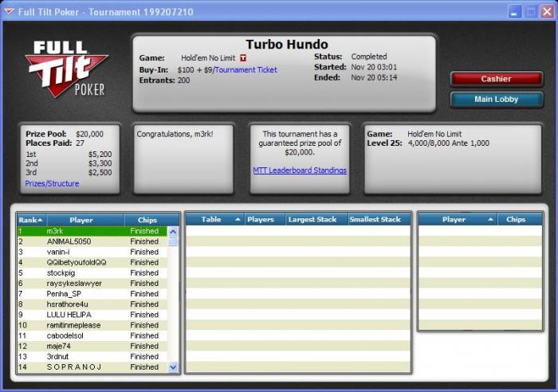Select player QQibetyoufoldQQ in standings

[x=92, y=262]
